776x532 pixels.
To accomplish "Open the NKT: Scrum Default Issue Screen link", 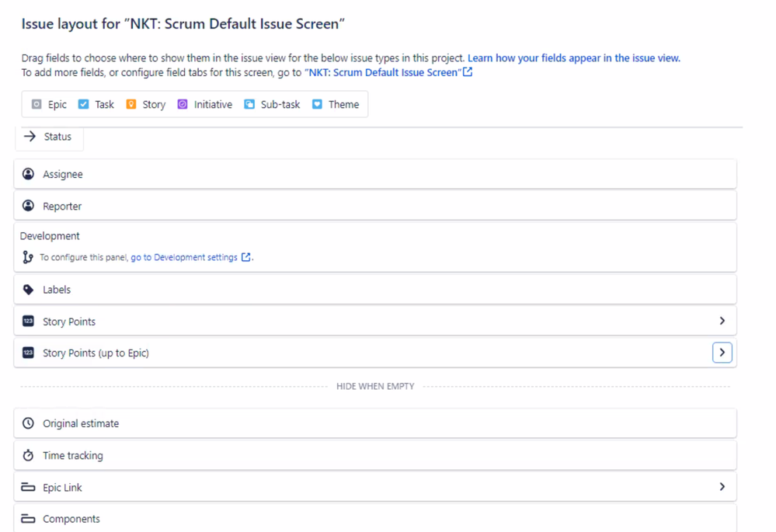I will [384, 72].
